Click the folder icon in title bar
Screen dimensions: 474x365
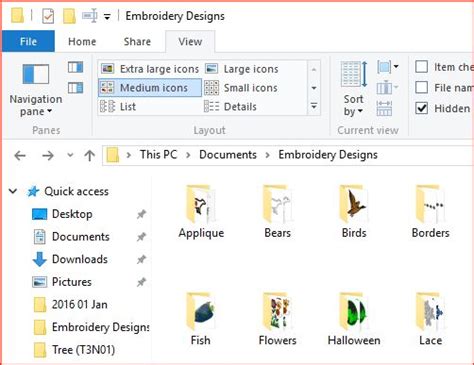pyautogui.click(x=17, y=16)
